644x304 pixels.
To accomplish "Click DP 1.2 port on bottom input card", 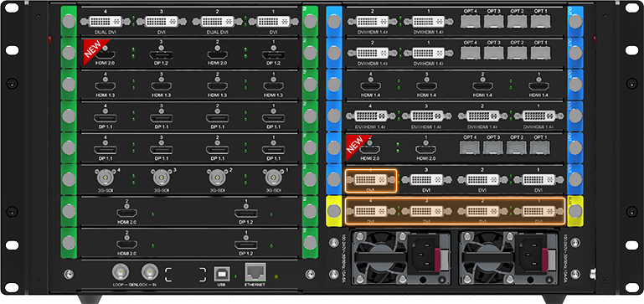I will pos(246,245).
